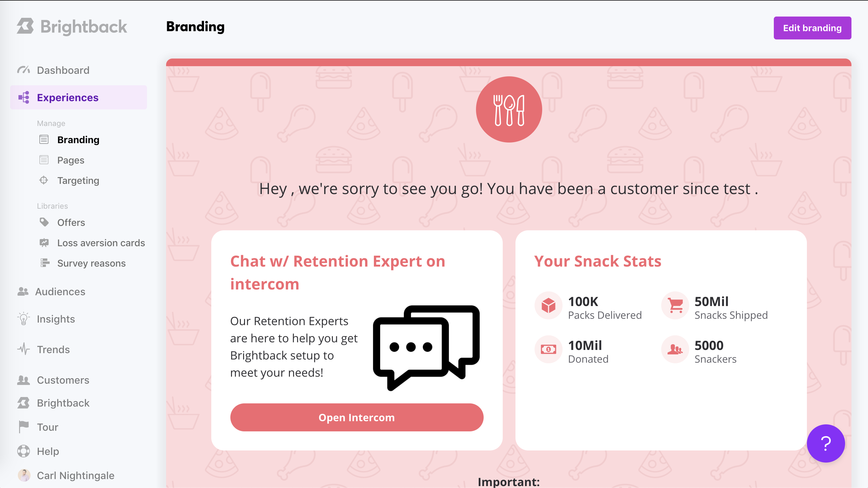Click the Help lifebuoy icon

tap(24, 451)
